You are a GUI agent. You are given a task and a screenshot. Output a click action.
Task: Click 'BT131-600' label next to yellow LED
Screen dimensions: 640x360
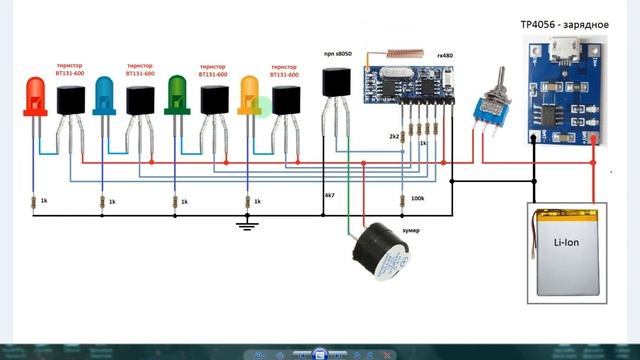point(284,75)
